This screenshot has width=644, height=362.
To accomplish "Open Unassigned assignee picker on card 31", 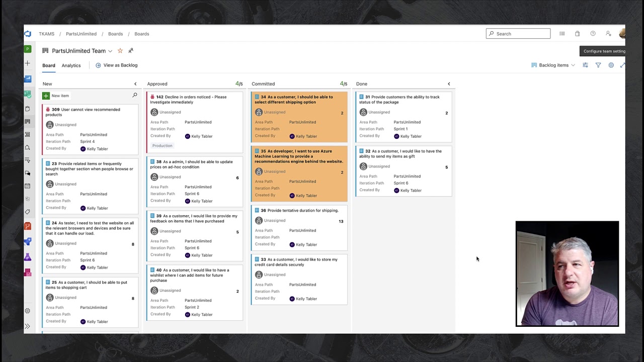I will click(374, 112).
